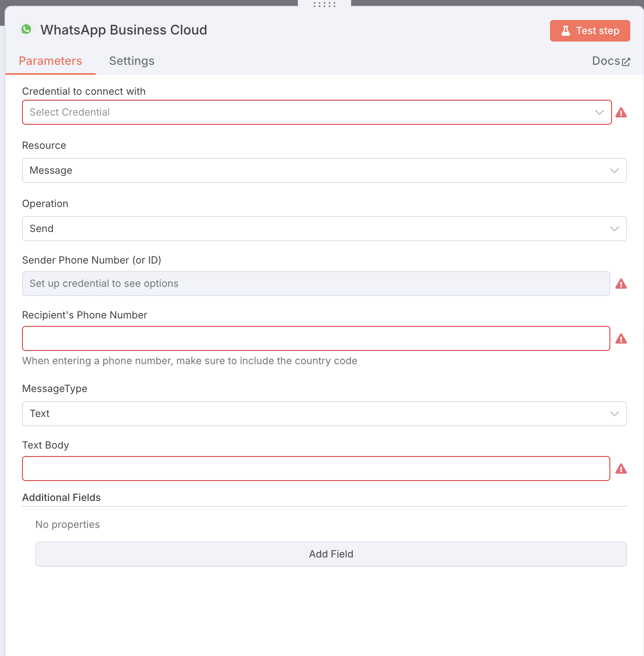Click the 'Text Body' label
The height and width of the screenshot is (656, 644).
pos(45,445)
